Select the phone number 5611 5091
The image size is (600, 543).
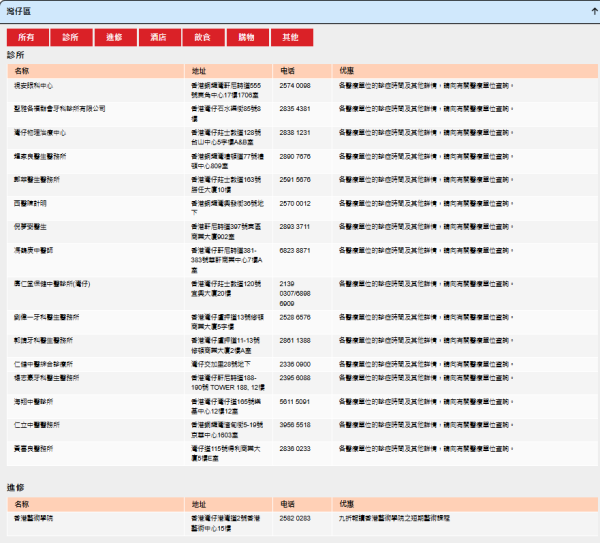coord(294,401)
